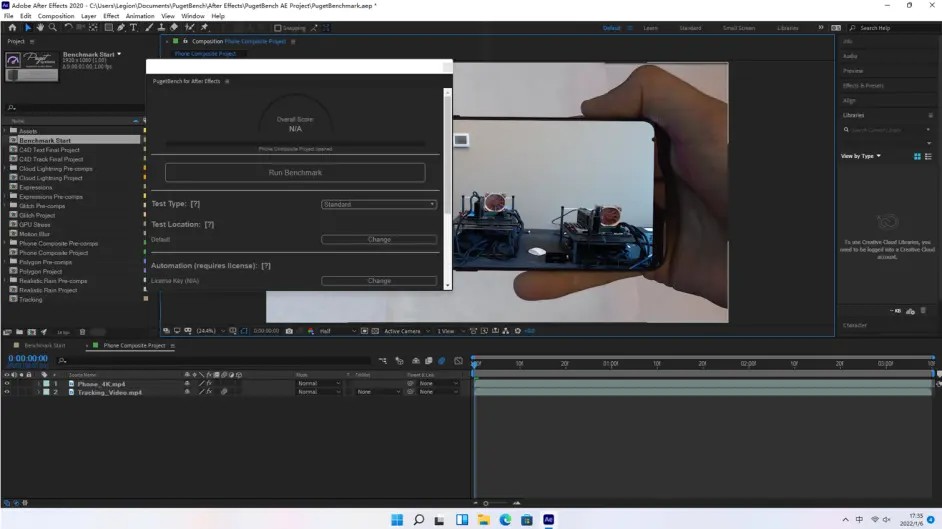Expand the Assets folder in Project panel

(5, 131)
